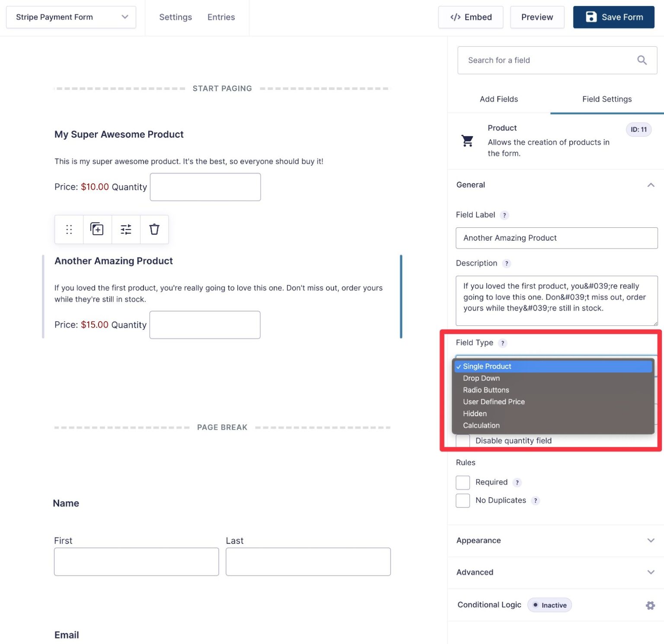Click the Save Form button
This screenshot has height=644, width=664.
[x=613, y=17]
